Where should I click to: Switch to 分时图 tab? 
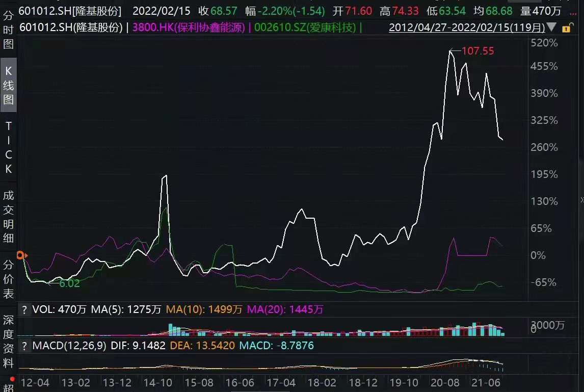(x=9, y=30)
